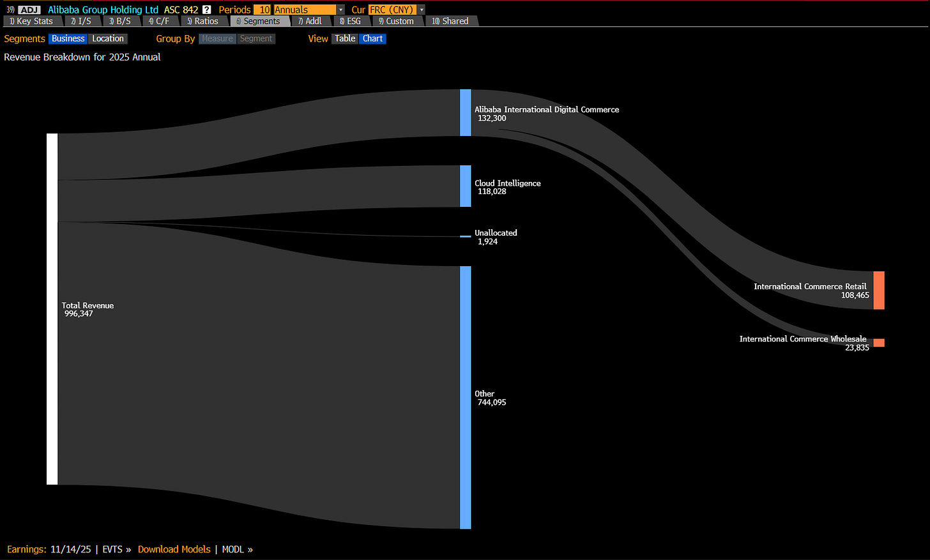Click the ADJ indicator badge
This screenshot has width=930, height=560.
click(x=29, y=10)
